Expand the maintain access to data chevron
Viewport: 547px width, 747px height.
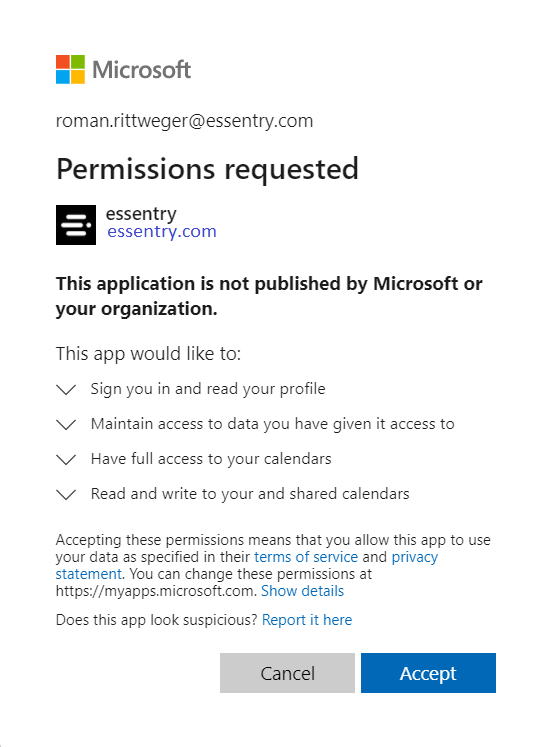tap(66, 424)
